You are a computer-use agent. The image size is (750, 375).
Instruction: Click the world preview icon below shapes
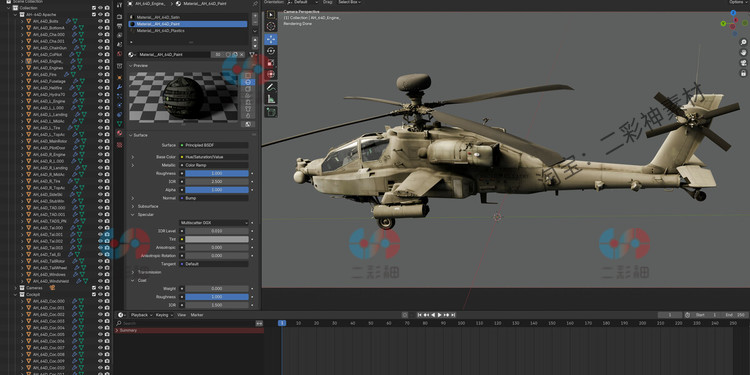(248, 124)
